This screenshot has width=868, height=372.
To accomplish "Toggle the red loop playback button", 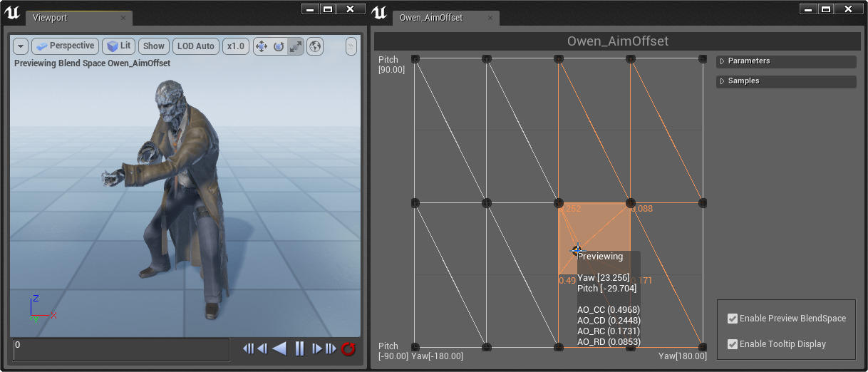I will click(348, 348).
